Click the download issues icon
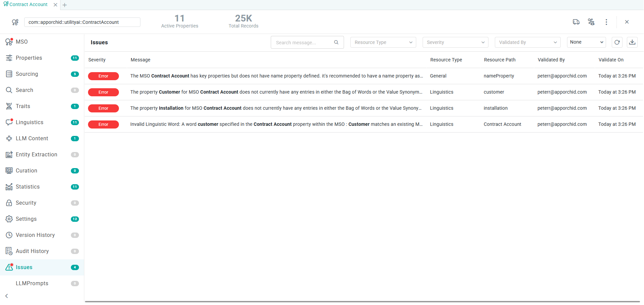This screenshot has width=644, height=305. (632, 42)
